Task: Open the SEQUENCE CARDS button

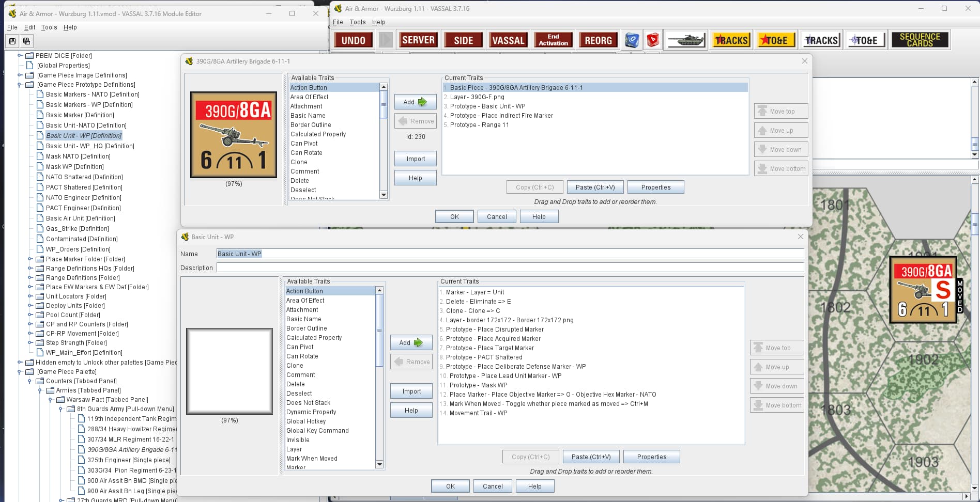Action: [x=920, y=40]
